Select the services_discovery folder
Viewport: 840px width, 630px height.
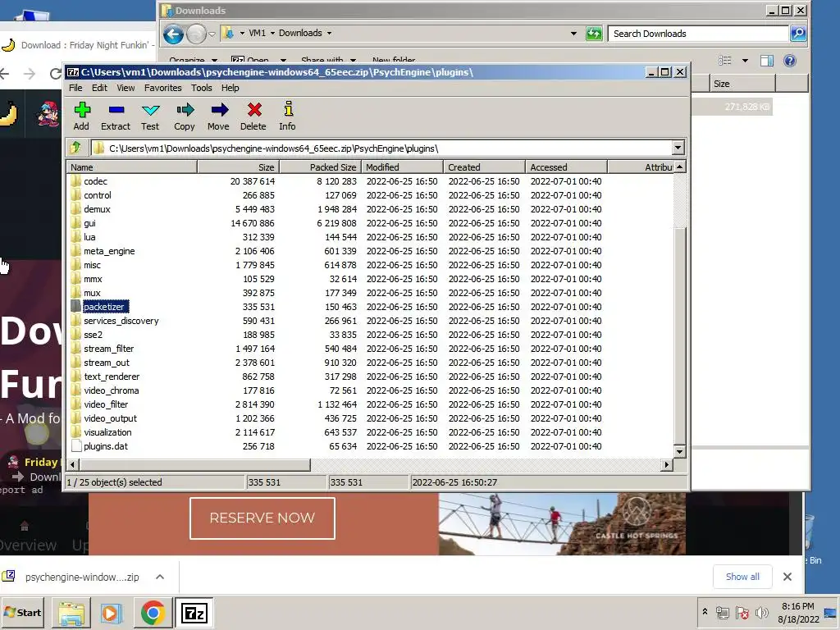pos(121,321)
